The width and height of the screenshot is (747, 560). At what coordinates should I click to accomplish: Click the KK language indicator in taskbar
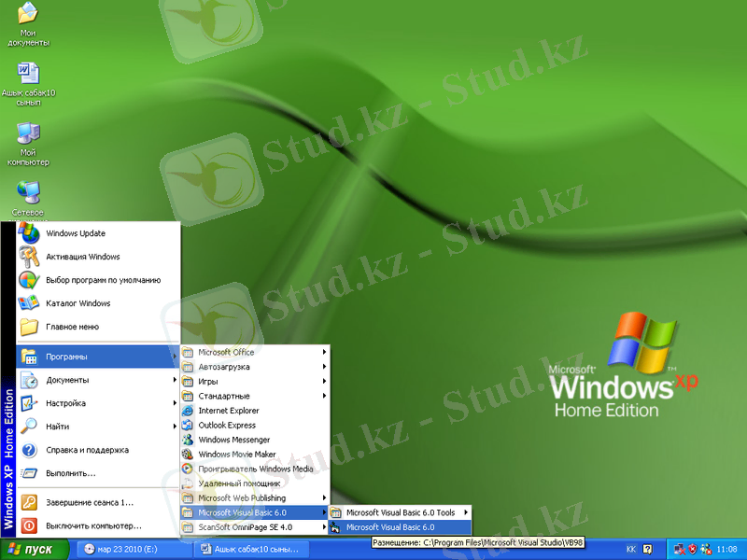point(630,549)
